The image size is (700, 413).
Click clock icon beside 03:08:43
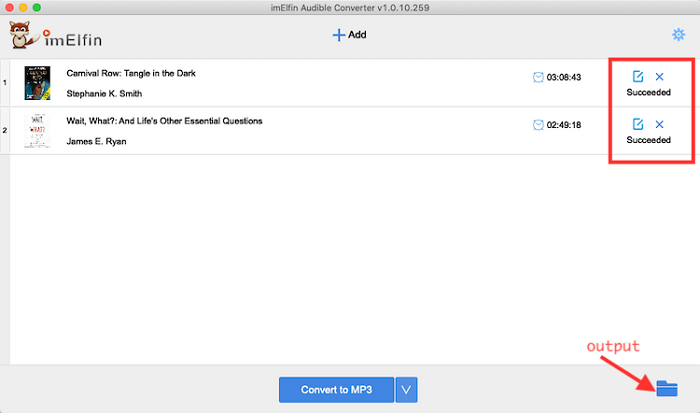[x=538, y=77]
